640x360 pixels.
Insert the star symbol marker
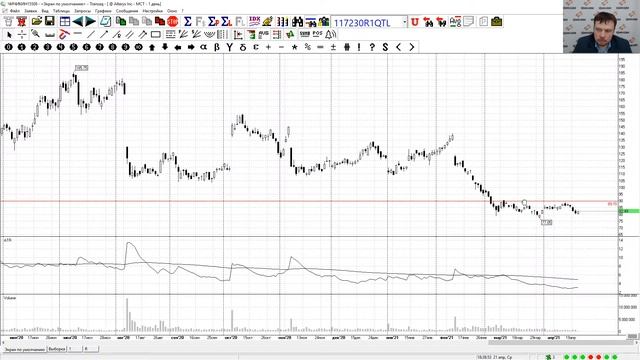tap(294, 47)
